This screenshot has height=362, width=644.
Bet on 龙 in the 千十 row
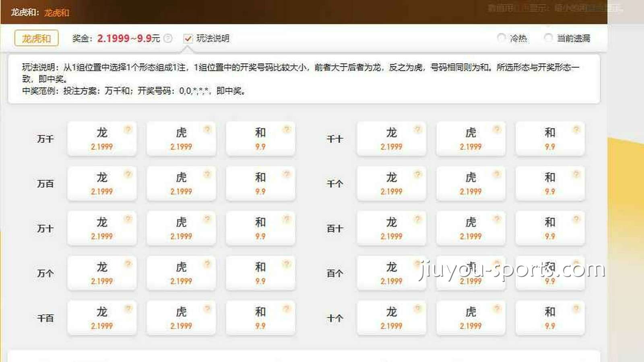[x=391, y=139]
